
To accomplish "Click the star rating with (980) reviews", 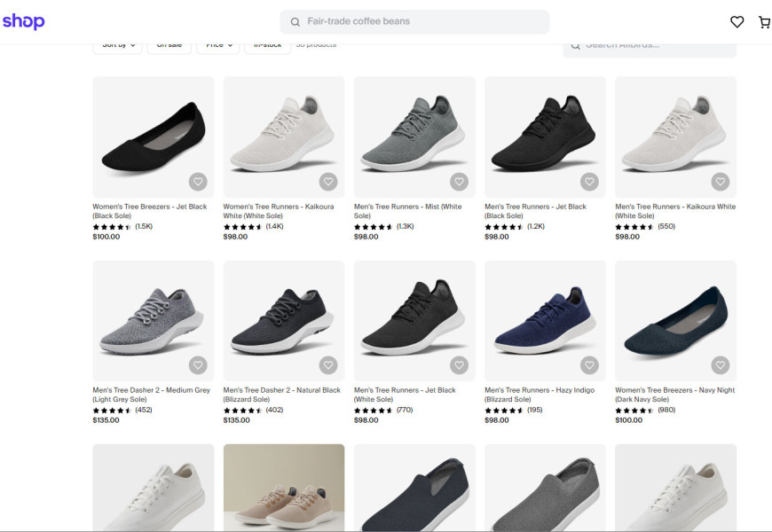I will (645, 410).
